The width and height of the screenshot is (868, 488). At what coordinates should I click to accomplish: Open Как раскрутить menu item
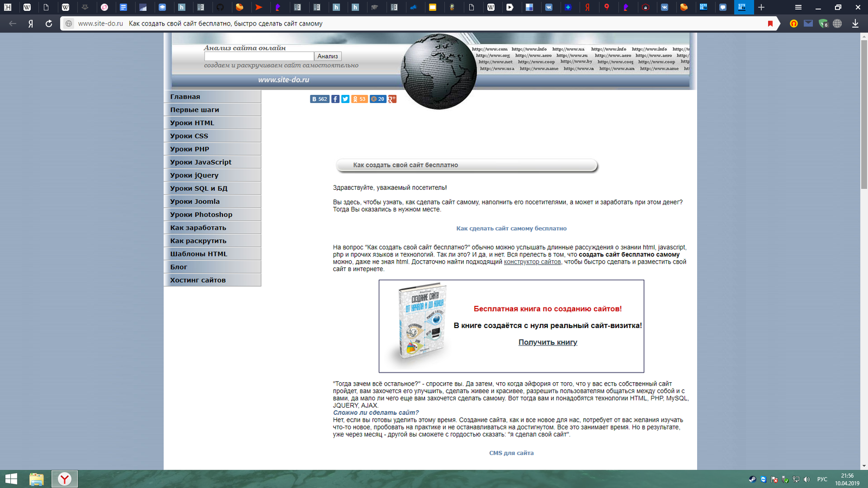(212, 241)
